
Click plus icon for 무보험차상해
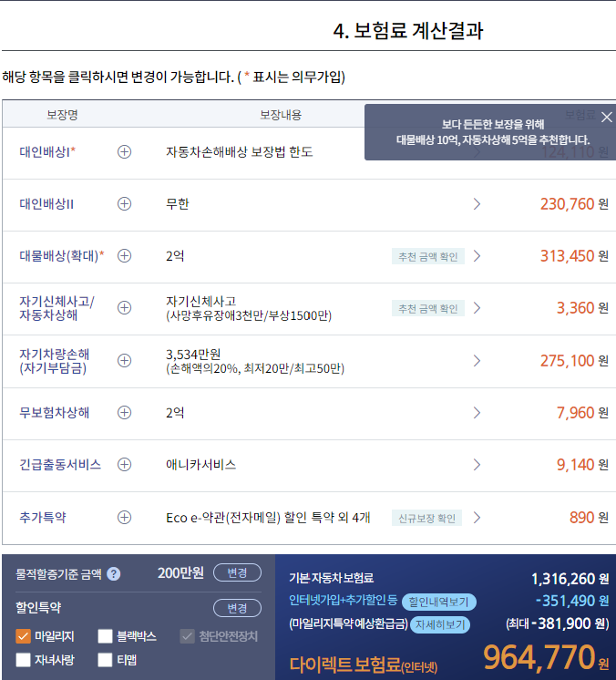[125, 412]
